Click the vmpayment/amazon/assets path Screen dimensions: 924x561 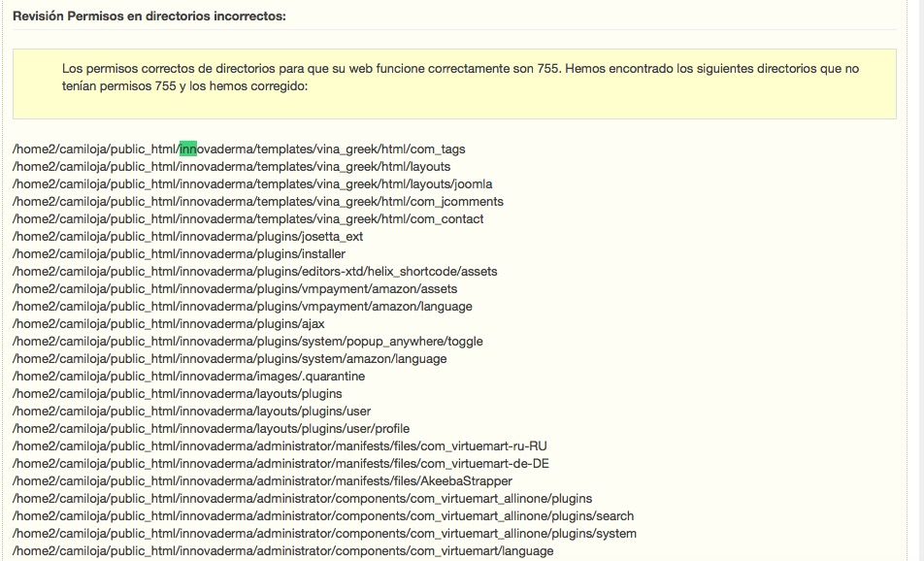point(235,289)
